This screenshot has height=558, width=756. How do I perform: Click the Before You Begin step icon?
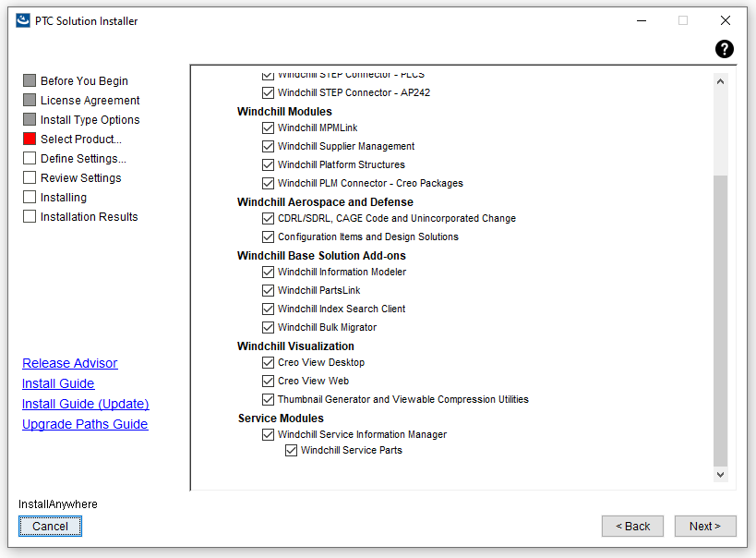[30, 80]
